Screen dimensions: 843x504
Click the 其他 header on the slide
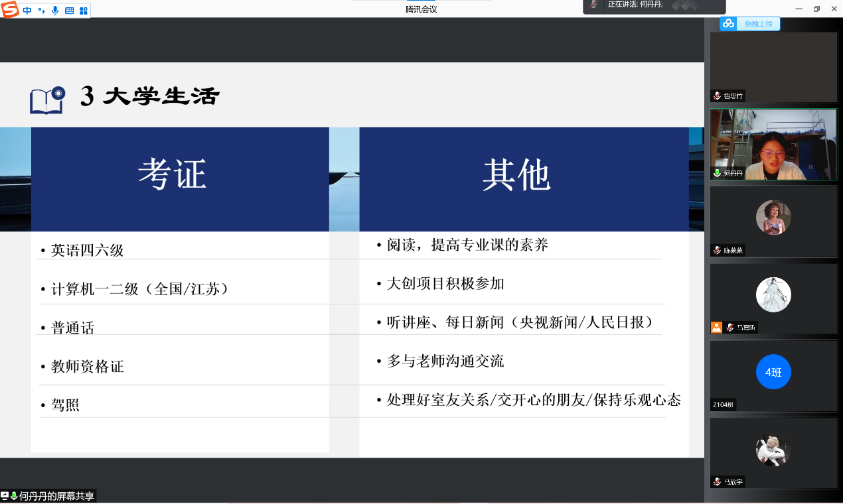click(x=516, y=176)
